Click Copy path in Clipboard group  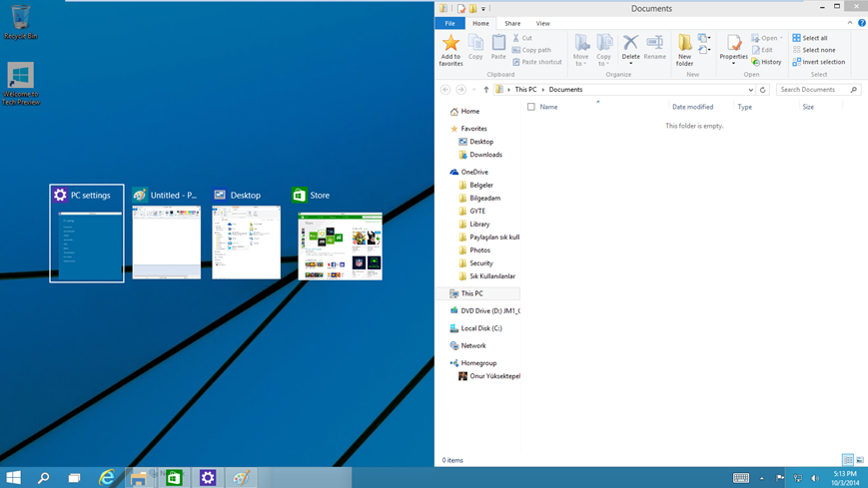click(531, 50)
